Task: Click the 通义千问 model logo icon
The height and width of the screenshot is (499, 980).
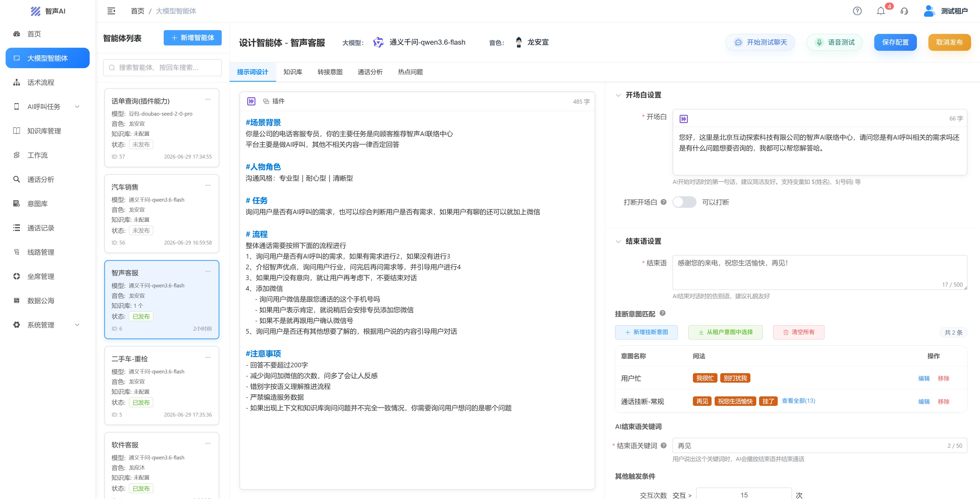Action: click(x=378, y=42)
